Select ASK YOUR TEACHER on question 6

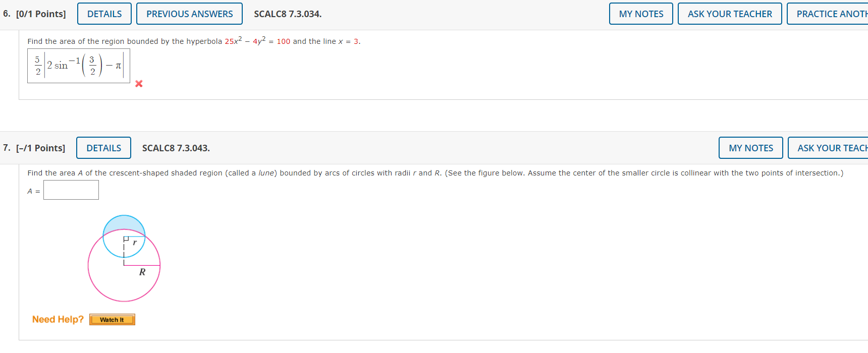[730, 14]
